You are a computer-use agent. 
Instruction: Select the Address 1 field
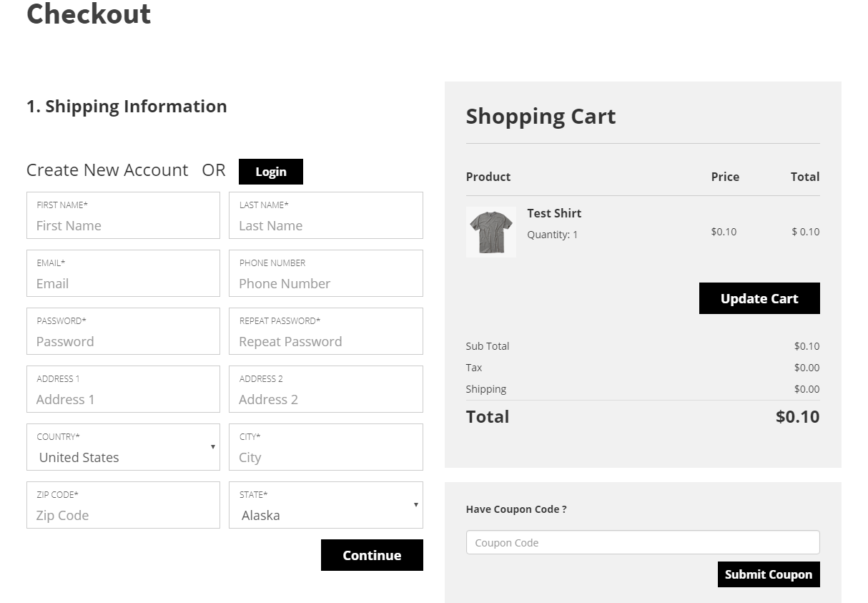[x=123, y=399]
